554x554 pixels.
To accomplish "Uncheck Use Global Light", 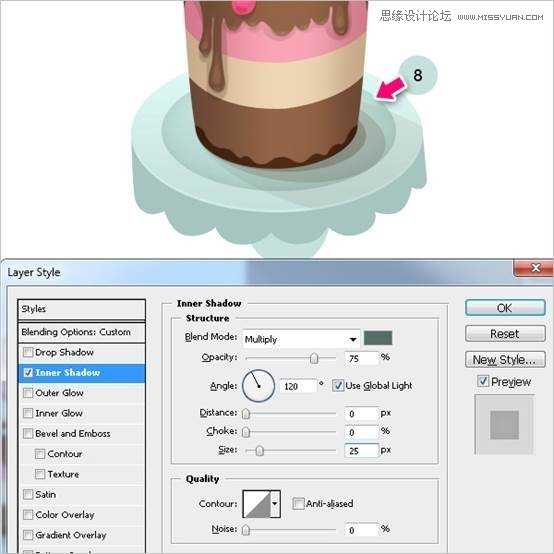I will point(338,385).
